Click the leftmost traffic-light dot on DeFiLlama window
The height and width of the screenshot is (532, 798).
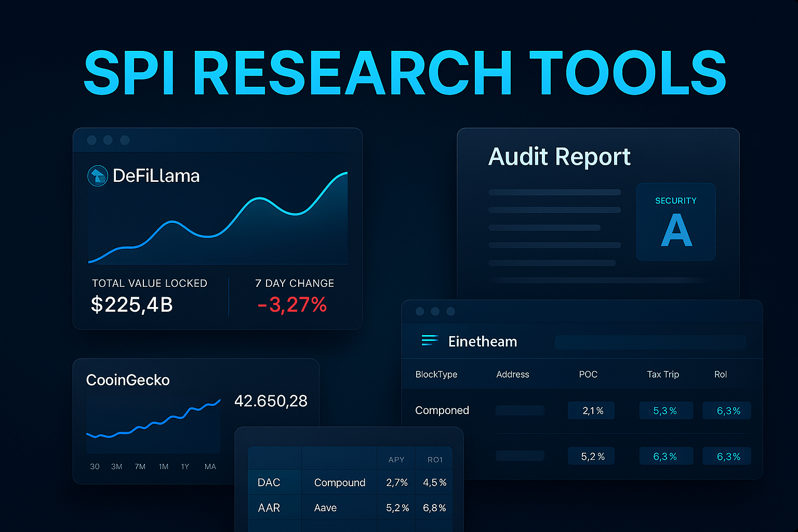91,140
